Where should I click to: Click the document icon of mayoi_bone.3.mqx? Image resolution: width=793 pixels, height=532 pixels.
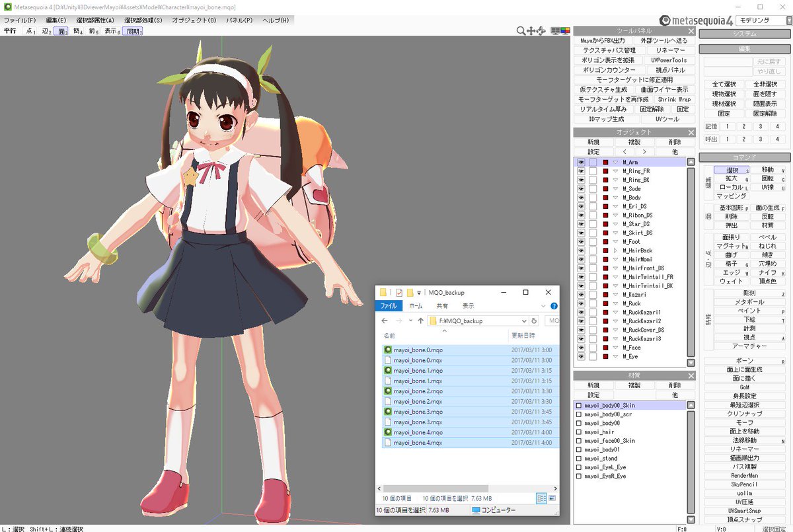pos(388,422)
